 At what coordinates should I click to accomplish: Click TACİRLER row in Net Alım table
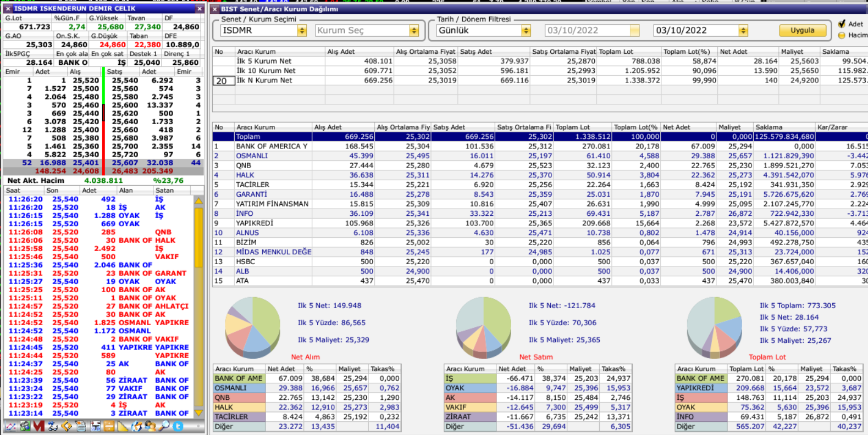coord(307,417)
